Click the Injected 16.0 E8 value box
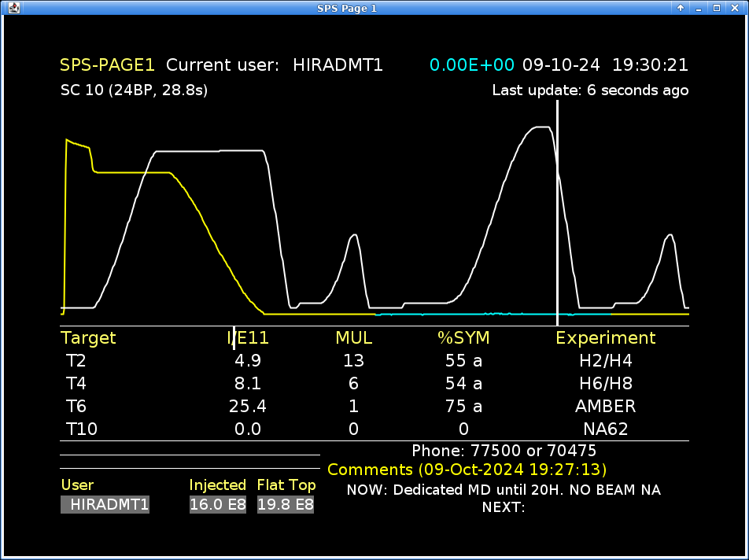The image size is (749, 560). point(218,505)
